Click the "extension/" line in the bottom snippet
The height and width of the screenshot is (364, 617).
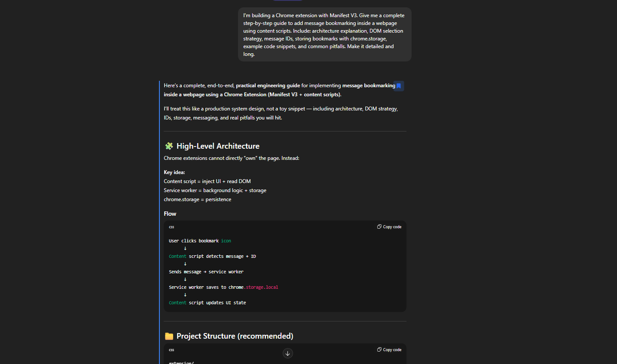181,362
